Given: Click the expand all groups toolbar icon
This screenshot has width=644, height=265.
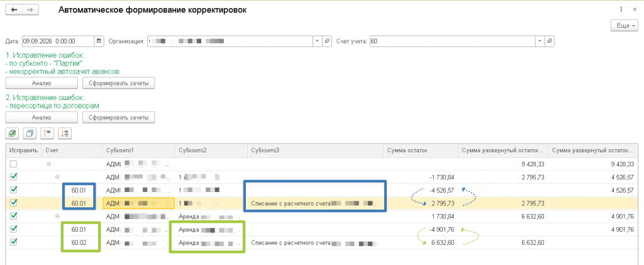Looking at the screenshot, I should pos(65,133).
